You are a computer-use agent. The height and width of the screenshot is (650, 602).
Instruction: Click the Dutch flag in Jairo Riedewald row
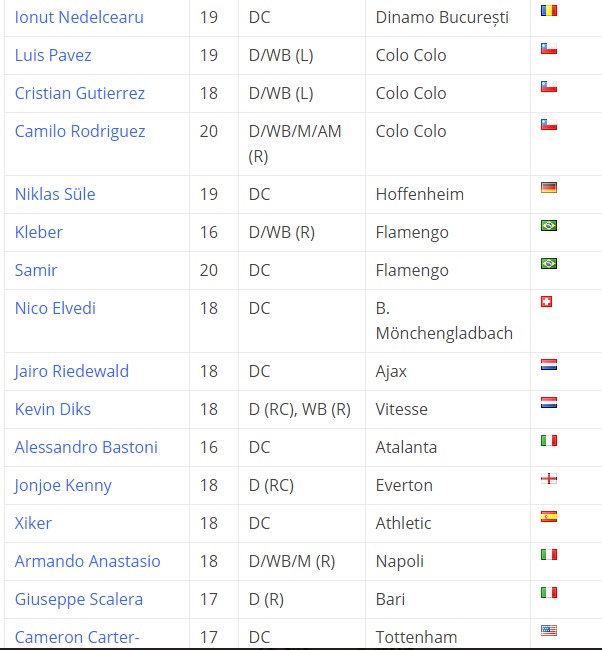click(x=549, y=364)
